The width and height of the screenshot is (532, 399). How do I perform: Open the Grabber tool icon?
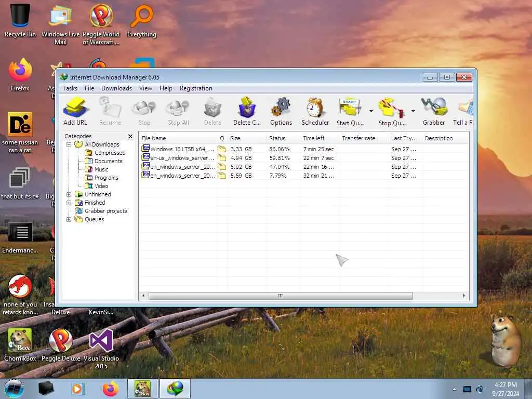434,111
